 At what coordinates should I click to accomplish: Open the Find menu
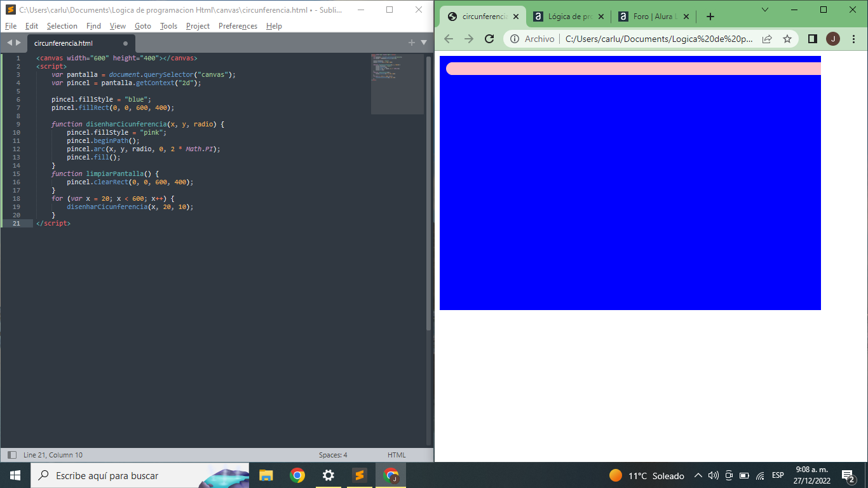(x=93, y=26)
